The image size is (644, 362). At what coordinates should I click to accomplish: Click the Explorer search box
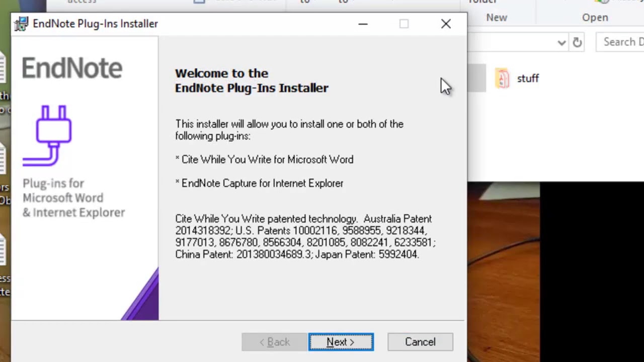pos(620,42)
